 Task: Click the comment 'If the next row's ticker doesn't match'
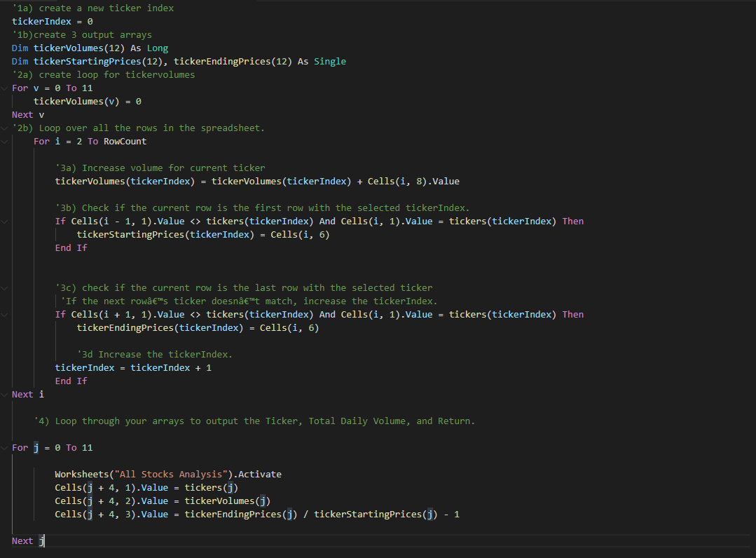click(x=249, y=301)
